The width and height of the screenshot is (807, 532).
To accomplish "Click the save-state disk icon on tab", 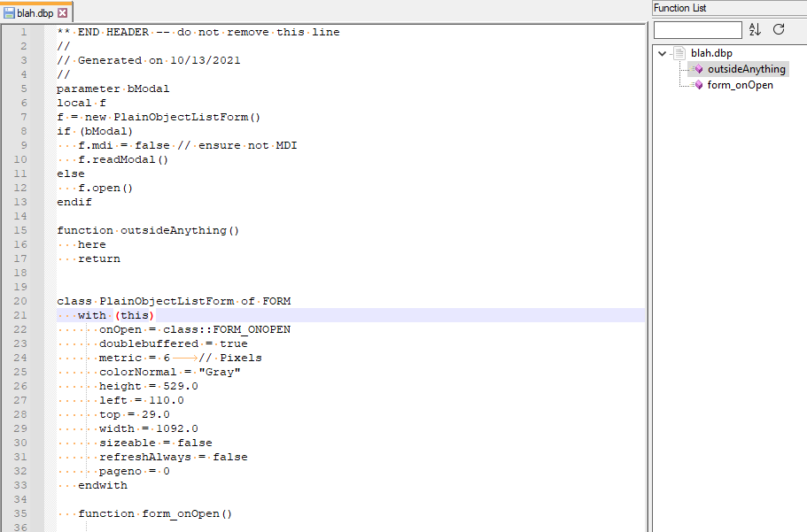I will tap(8, 13).
